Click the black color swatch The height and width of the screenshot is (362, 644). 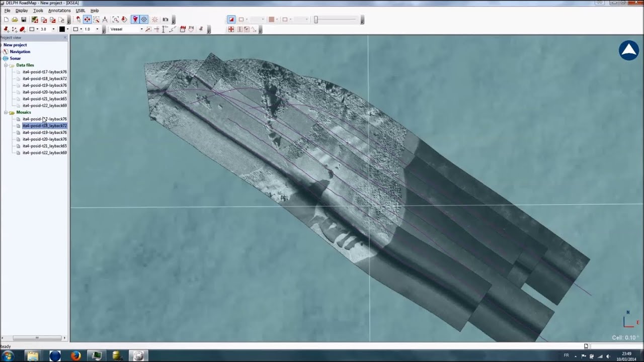tap(62, 29)
